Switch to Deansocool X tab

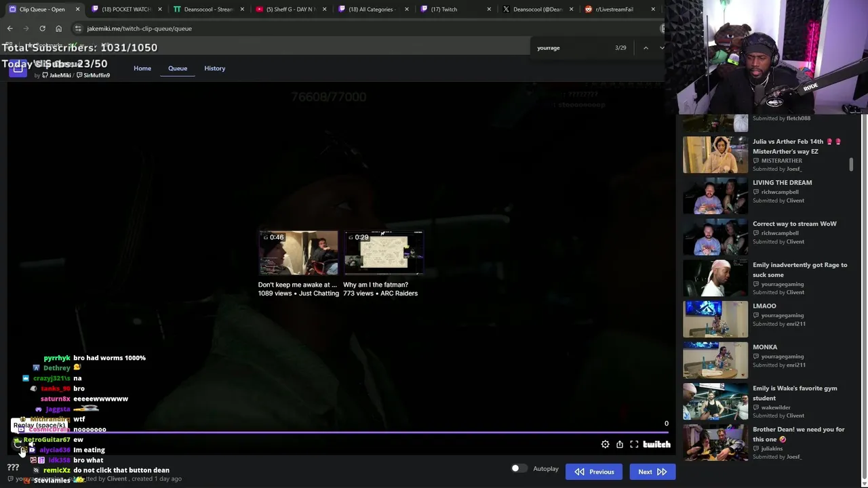pyautogui.click(x=539, y=9)
